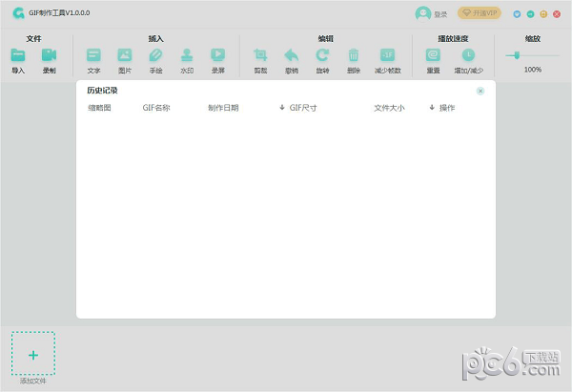Click the GIF制作工具 app logo

[x=18, y=13]
